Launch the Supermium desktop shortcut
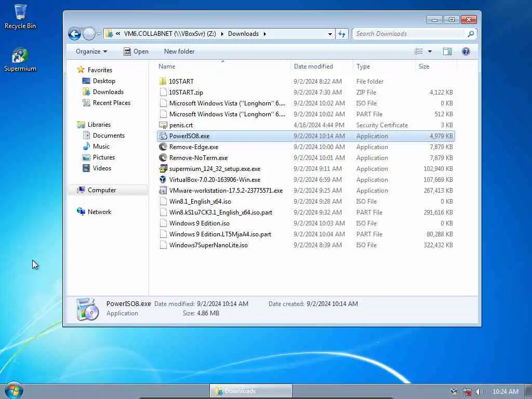532x399 pixels. pos(20,59)
